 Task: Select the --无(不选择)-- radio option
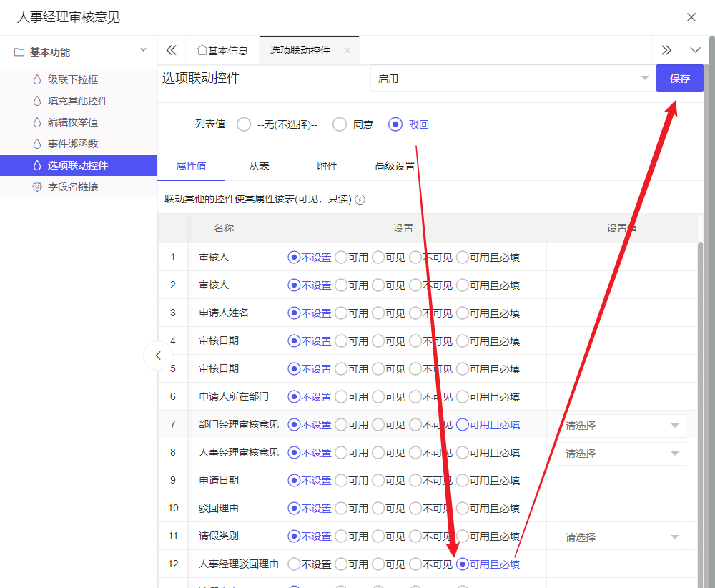point(244,124)
